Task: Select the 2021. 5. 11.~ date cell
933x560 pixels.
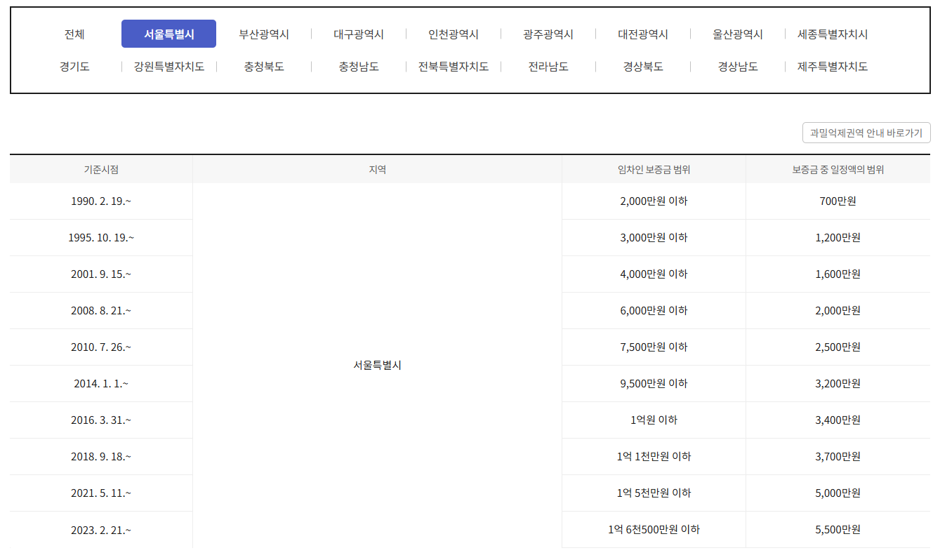Action: coord(101,493)
